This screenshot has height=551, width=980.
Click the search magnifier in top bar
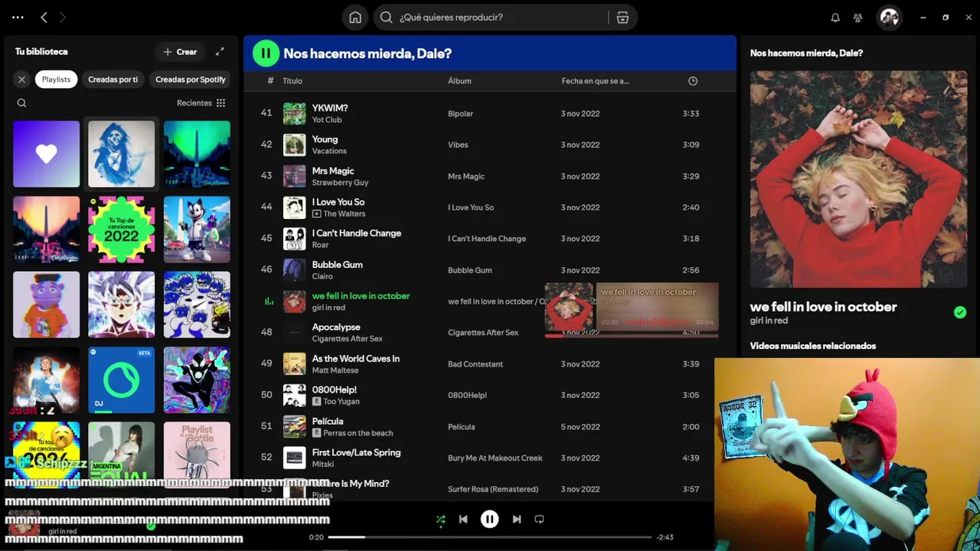pyautogui.click(x=387, y=17)
